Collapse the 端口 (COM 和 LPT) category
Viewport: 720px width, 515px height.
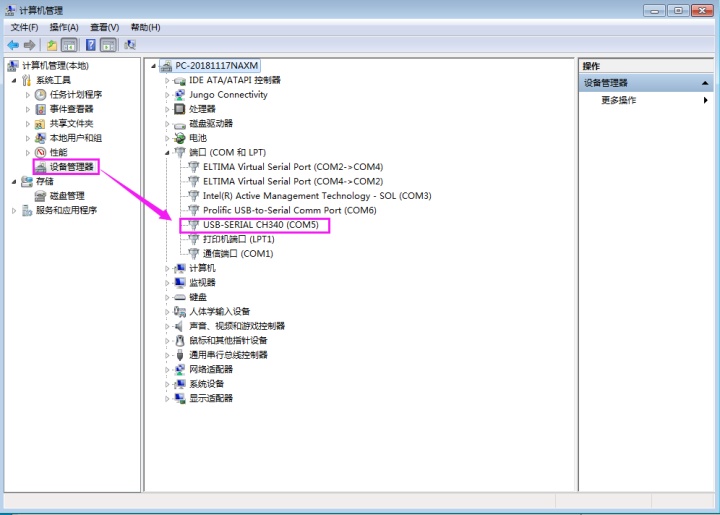click(167, 153)
